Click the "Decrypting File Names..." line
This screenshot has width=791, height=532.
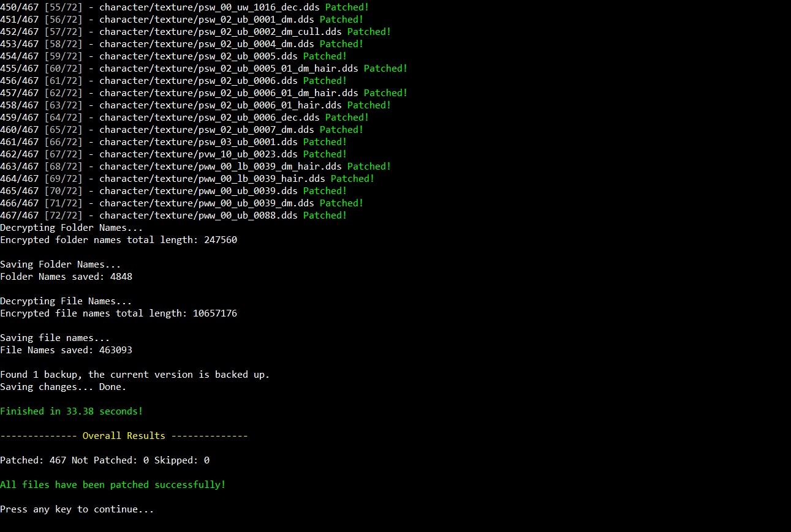[66, 301]
